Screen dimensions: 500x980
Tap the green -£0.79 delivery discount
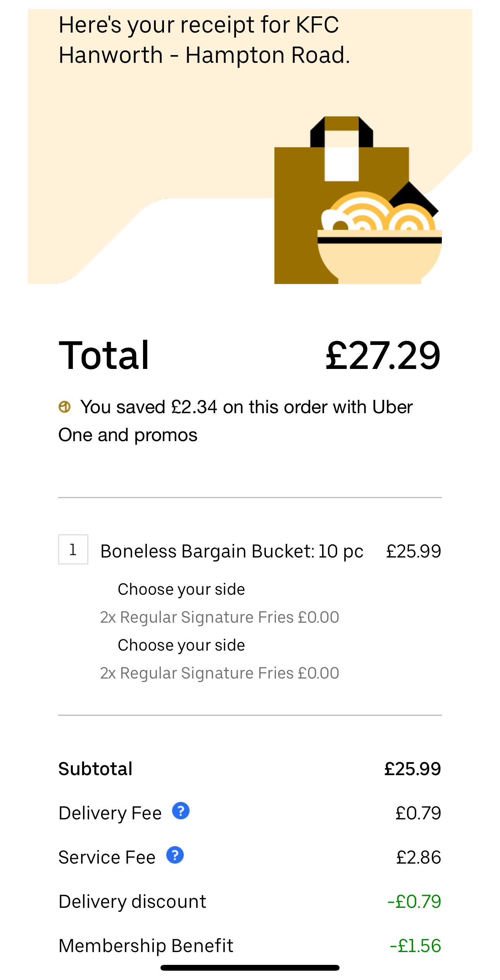414,902
